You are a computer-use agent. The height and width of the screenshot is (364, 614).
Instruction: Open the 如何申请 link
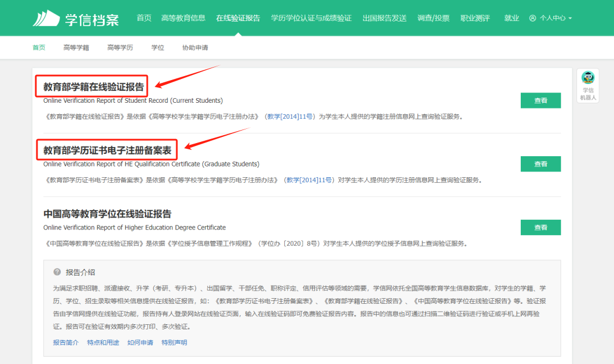(x=140, y=342)
